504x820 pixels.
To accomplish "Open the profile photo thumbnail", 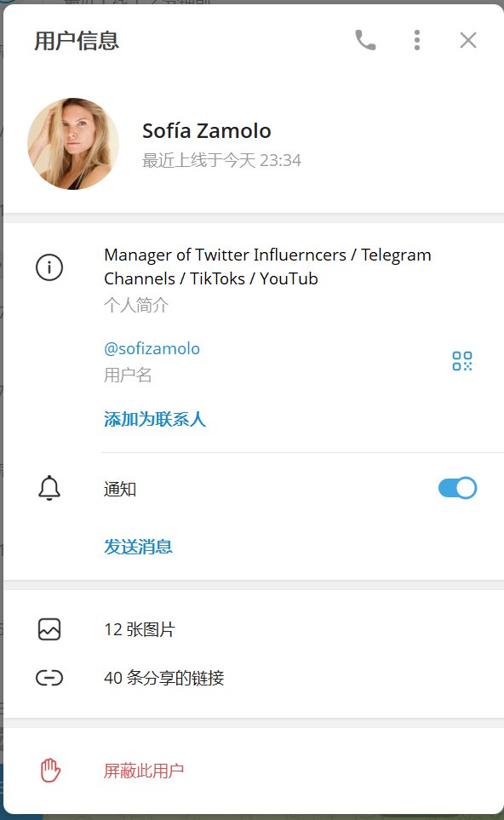I will coord(73,144).
